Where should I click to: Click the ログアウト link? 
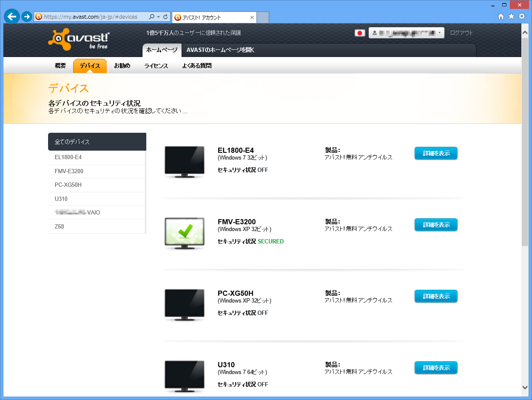[461, 33]
